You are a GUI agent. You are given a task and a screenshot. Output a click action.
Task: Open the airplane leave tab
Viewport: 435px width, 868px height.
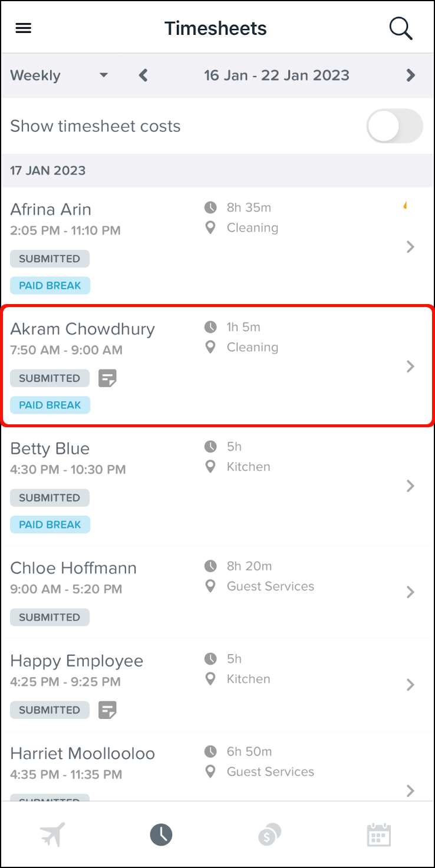52,834
